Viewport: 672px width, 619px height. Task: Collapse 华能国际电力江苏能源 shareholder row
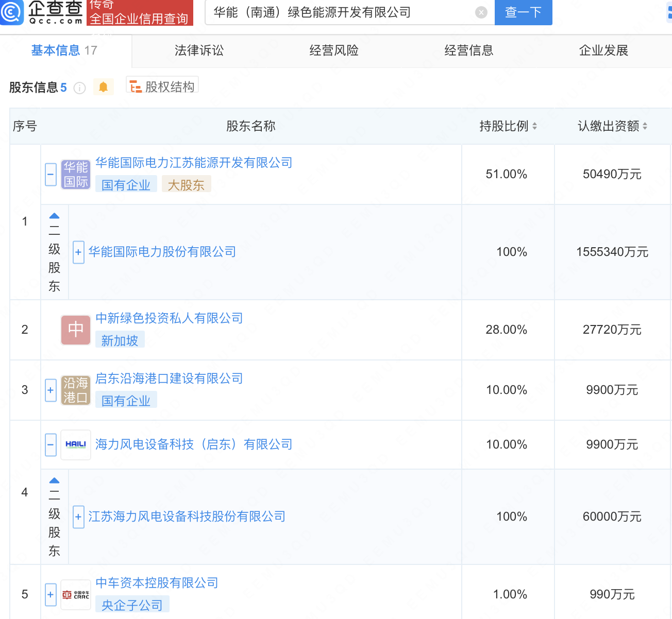(x=51, y=175)
